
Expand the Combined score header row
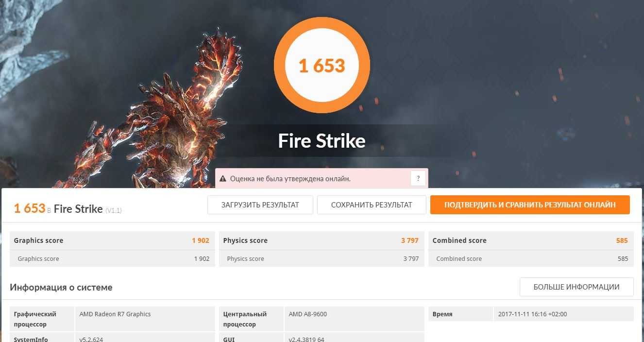tap(530, 240)
